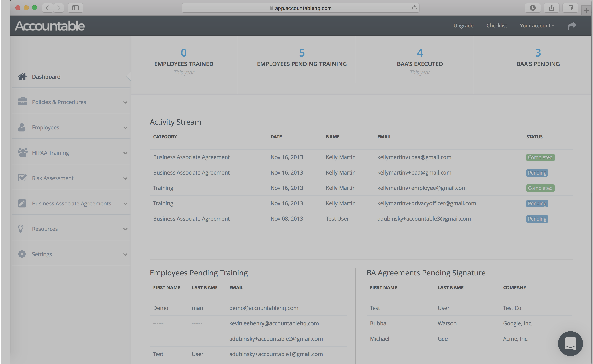The width and height of the screenshot is (593, 364).
Task: Click the first Completed status badge
Action: click(540, 157)
